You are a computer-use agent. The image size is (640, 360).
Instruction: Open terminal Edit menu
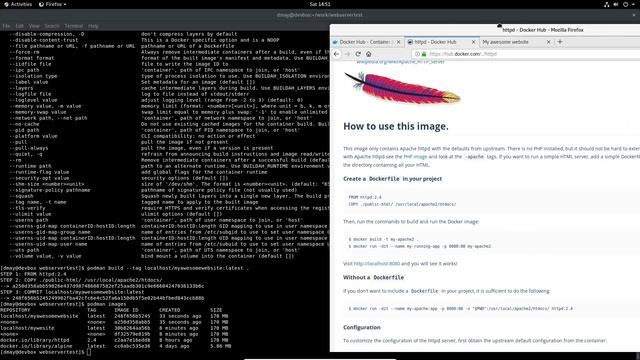(20, 26)
